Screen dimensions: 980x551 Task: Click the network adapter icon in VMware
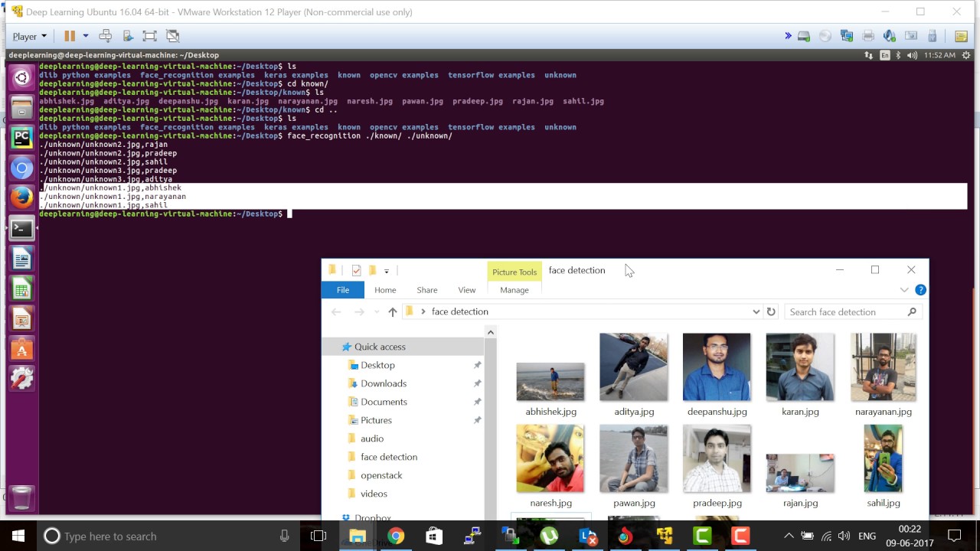(x=847, y=36)
